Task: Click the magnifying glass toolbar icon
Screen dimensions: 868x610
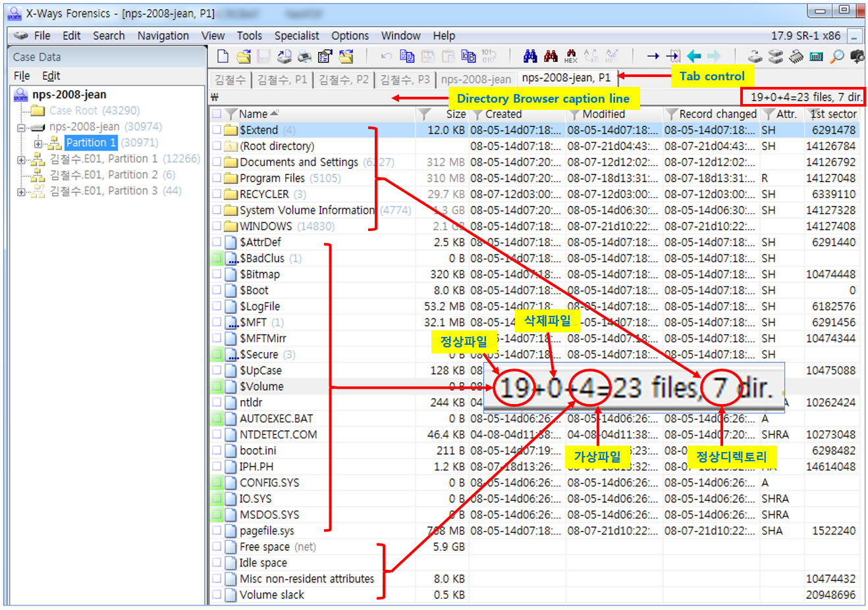Action: tap(837, 57)
